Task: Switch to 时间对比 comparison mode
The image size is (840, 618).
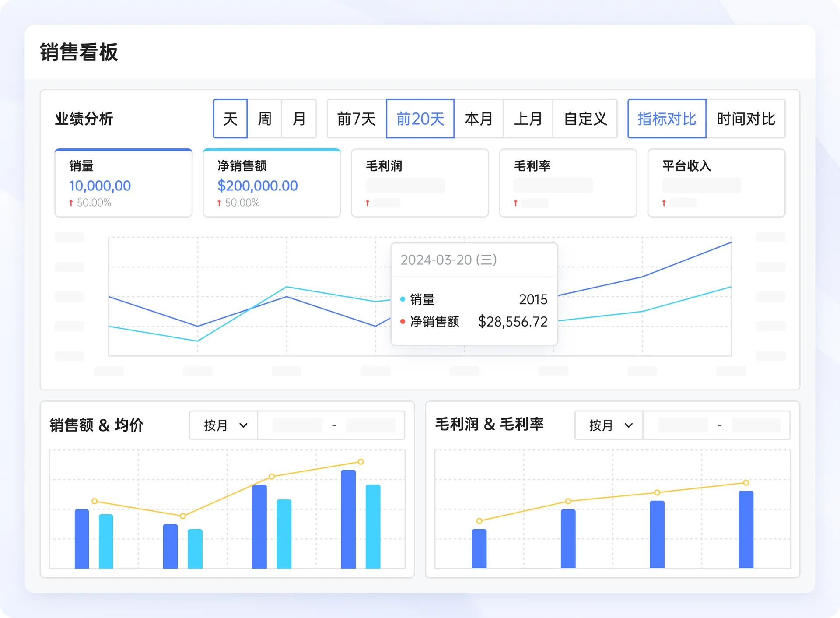Action: (x=745, y=119)
